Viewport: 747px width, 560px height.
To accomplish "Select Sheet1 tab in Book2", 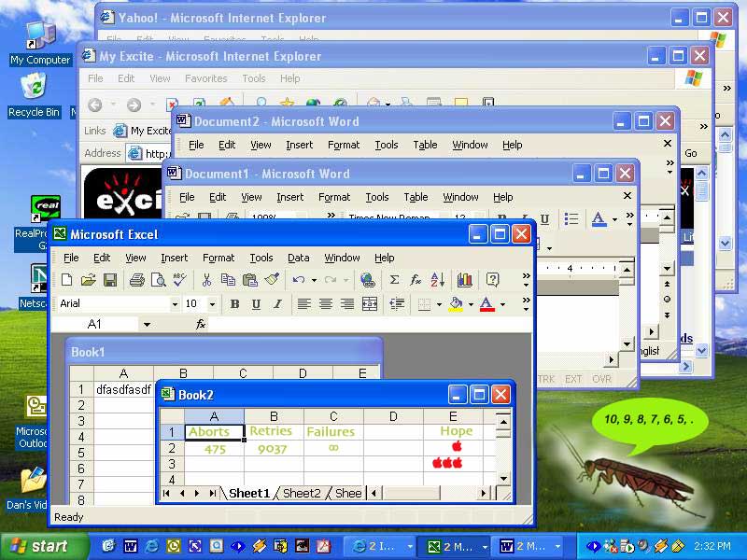I will pyautogui.click(x=248, y=494).
